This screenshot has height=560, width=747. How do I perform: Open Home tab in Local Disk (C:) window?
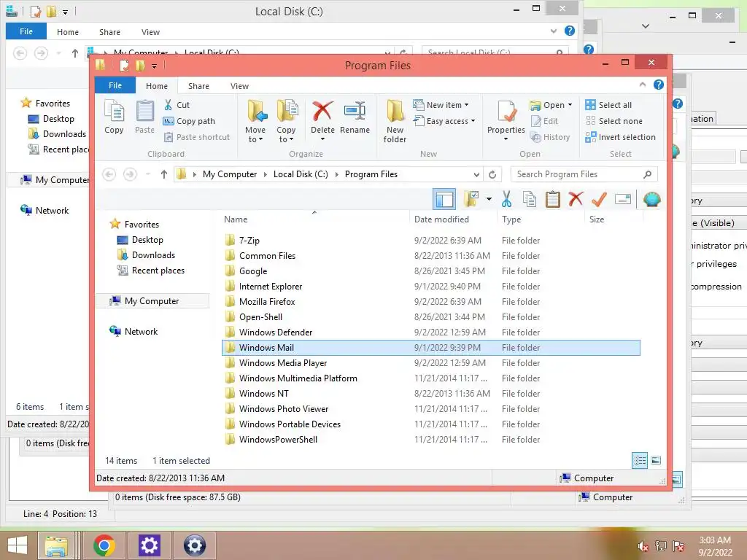(68, 32)
